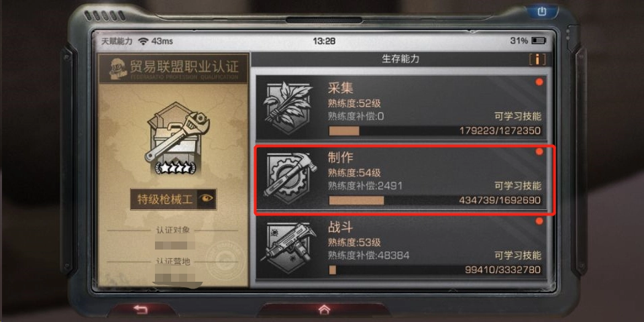
Task: Select the 战斗 skill row title
Action: [x=341, y=227]
